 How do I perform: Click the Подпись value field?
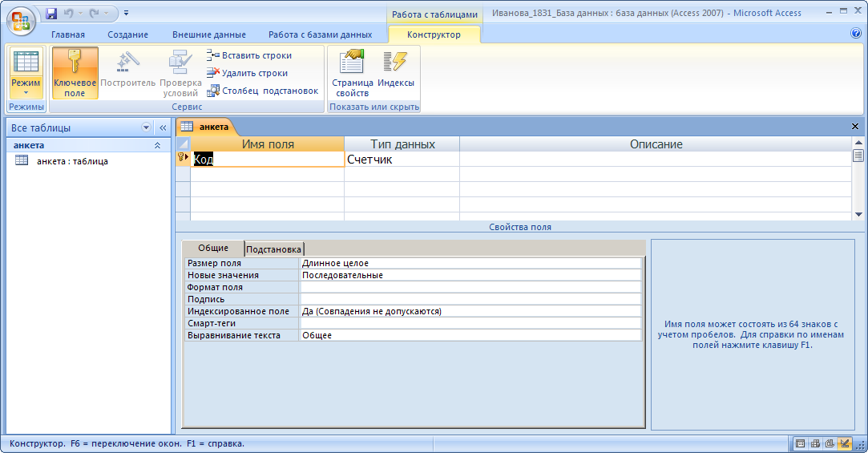(470, 300)
